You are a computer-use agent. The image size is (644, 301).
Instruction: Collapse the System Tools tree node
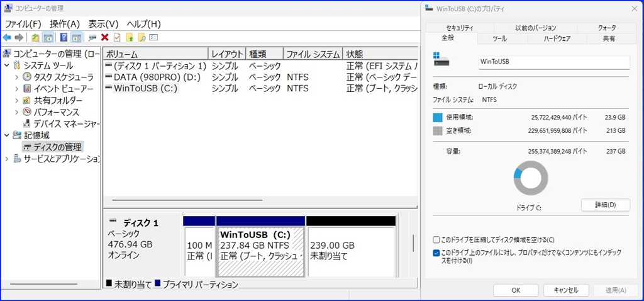click(x=6, y=65)
